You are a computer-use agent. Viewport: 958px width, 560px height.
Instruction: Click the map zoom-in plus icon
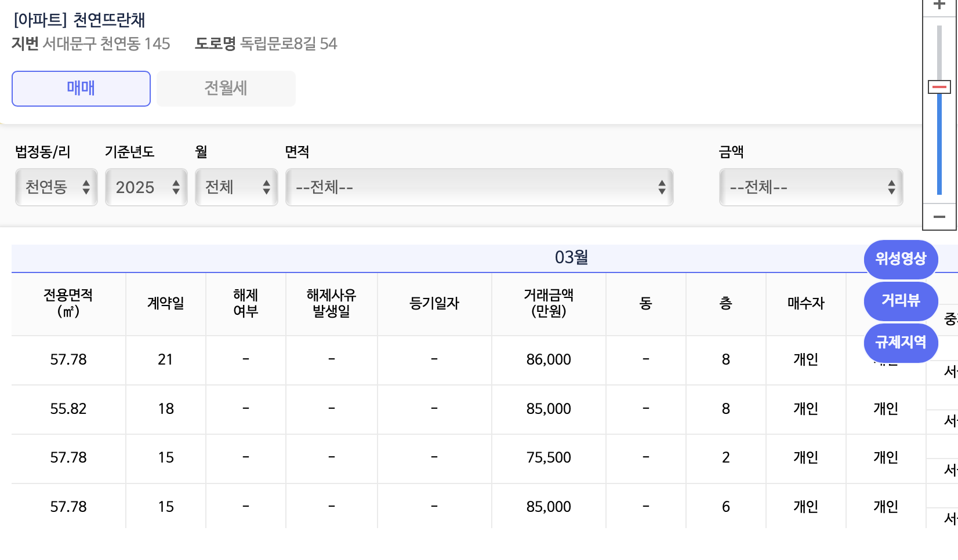click(939, 6)
